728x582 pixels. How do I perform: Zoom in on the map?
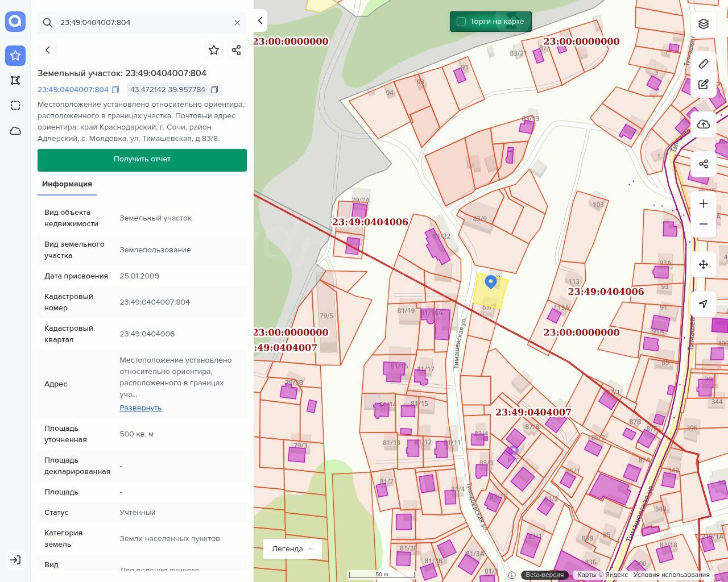[704, 203]
